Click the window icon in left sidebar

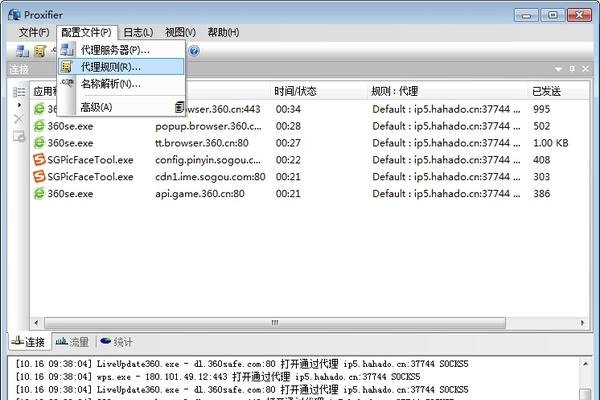tap(18, 136)
